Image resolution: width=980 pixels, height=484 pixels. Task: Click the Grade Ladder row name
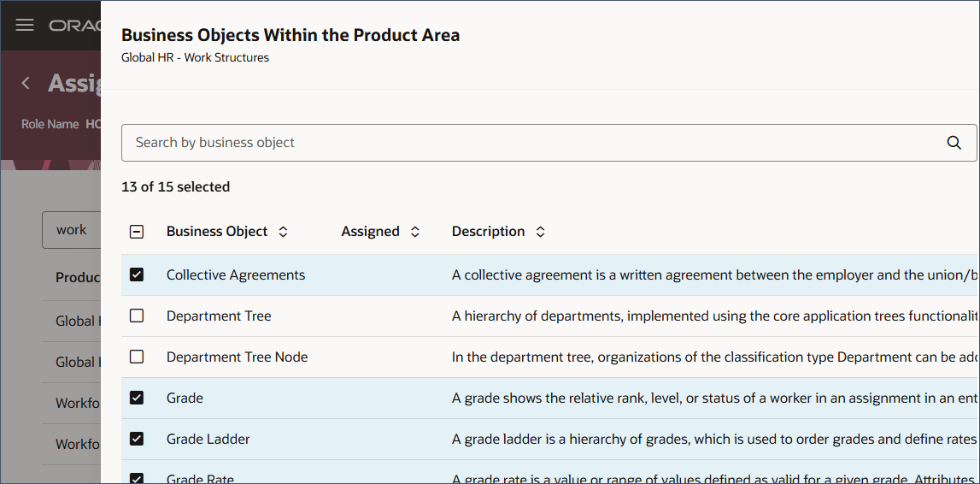click(x=208, y=439)
